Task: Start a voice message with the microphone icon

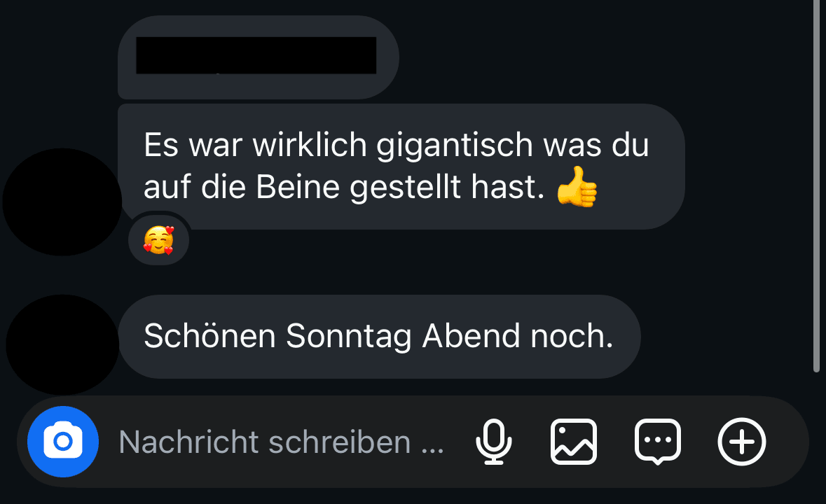Action: click(x=494, y=442)
